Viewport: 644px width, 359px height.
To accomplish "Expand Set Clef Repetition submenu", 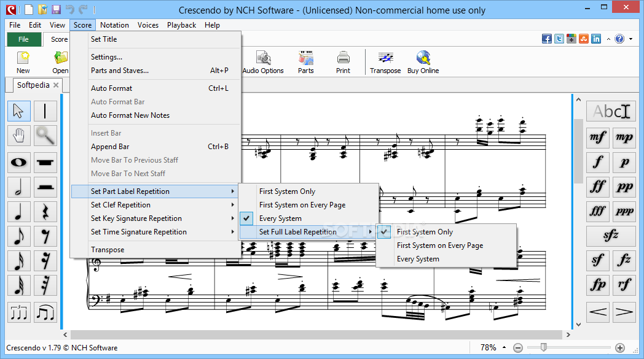I will 155,205.
